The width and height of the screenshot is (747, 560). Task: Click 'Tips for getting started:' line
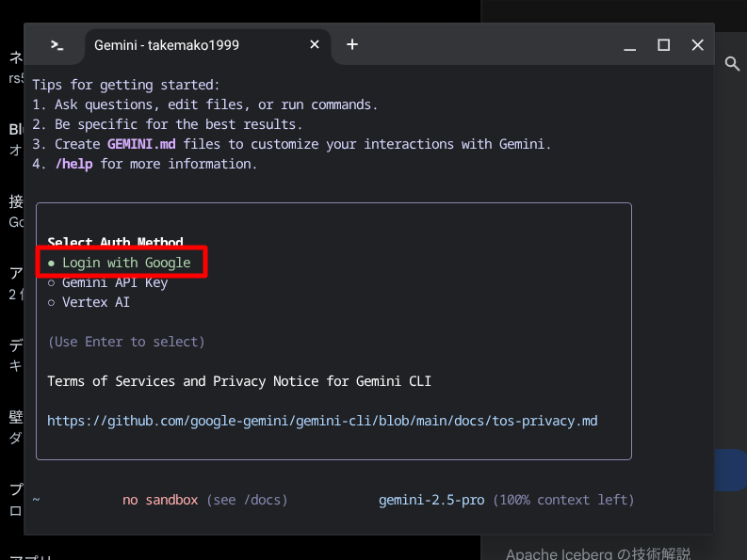[126, 85]
